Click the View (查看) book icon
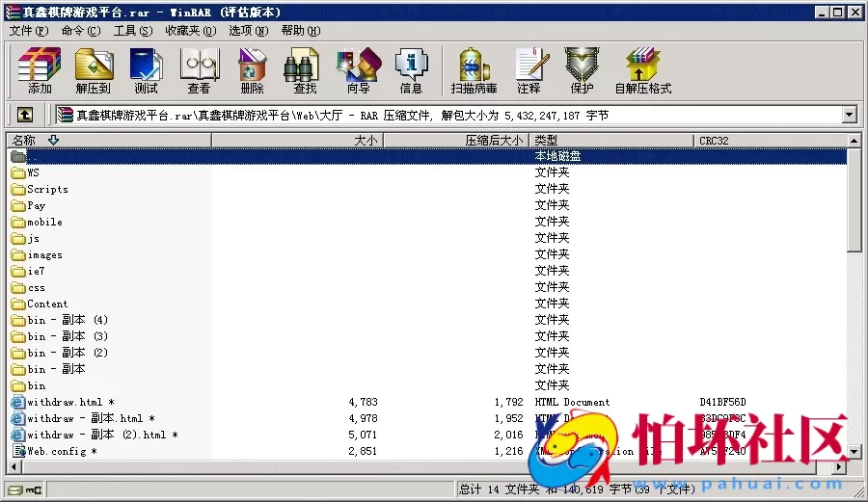The height and width of the screenshot is (502, 868). pos(200,70)
